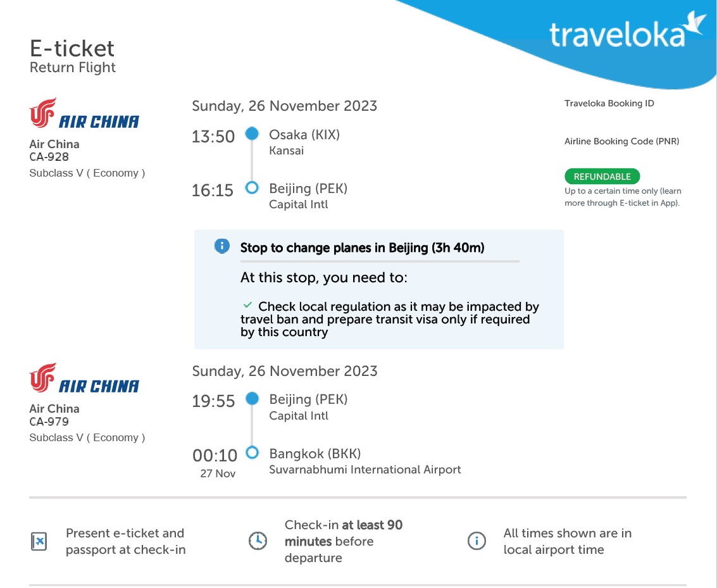Click the Beijing arrival hollow circle marker

(252, 187)
